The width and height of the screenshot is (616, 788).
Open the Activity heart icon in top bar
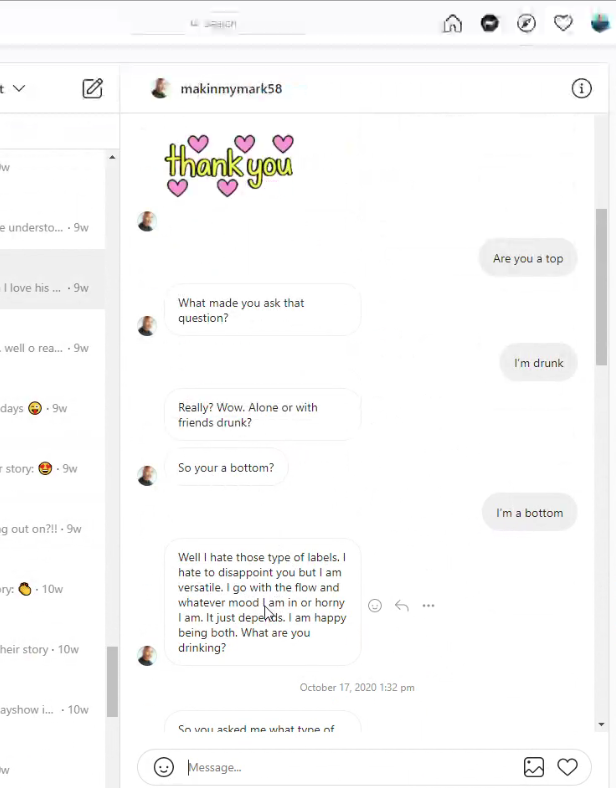click(x=563, y=23)
